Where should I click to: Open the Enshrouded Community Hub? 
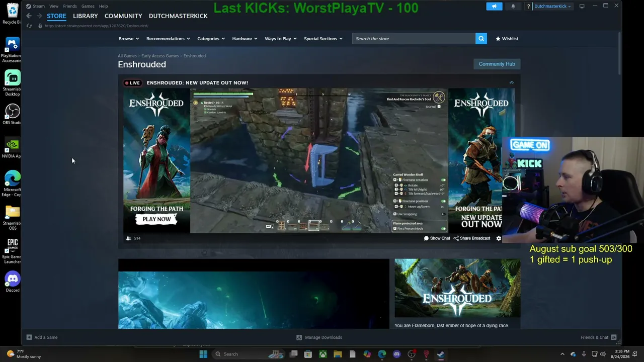point(497,64)
